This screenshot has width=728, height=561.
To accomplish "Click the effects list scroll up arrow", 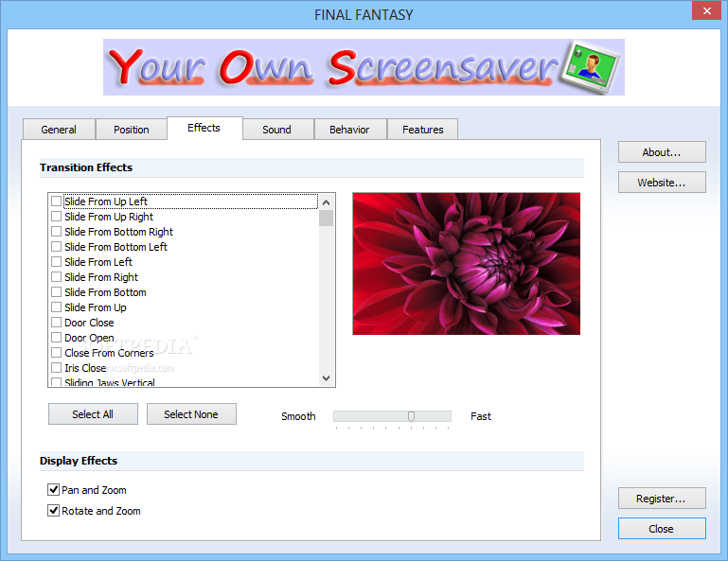I will click(x=327, y=202).
